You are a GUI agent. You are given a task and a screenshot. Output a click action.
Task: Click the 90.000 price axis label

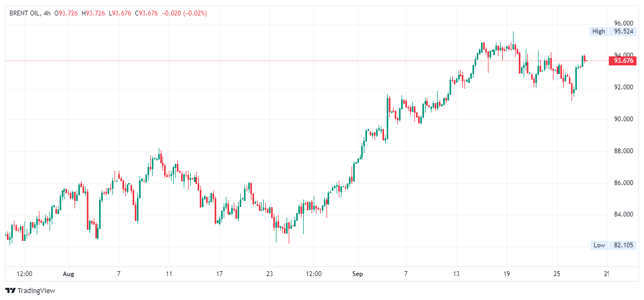[623, 119]
